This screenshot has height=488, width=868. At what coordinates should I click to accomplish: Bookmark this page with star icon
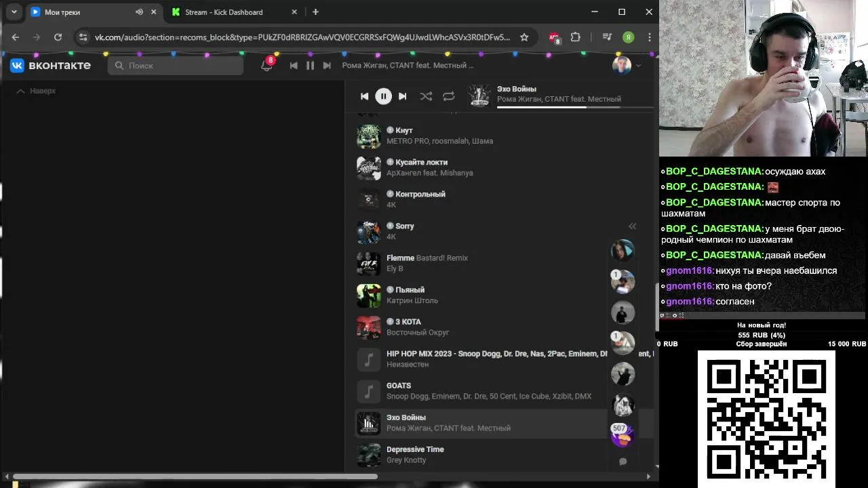(x=524, y=37)
